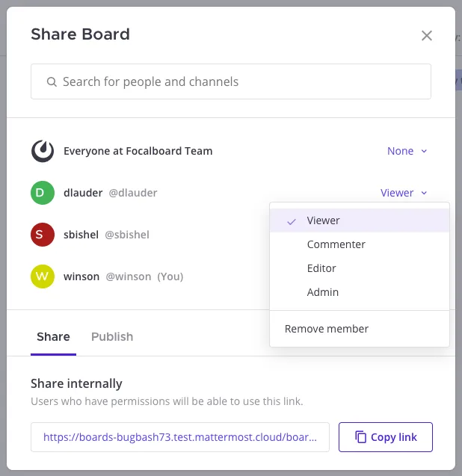The height and width of the screenshot is (476, 462).
Task: Click the internal board link URL
Action: 180,437
